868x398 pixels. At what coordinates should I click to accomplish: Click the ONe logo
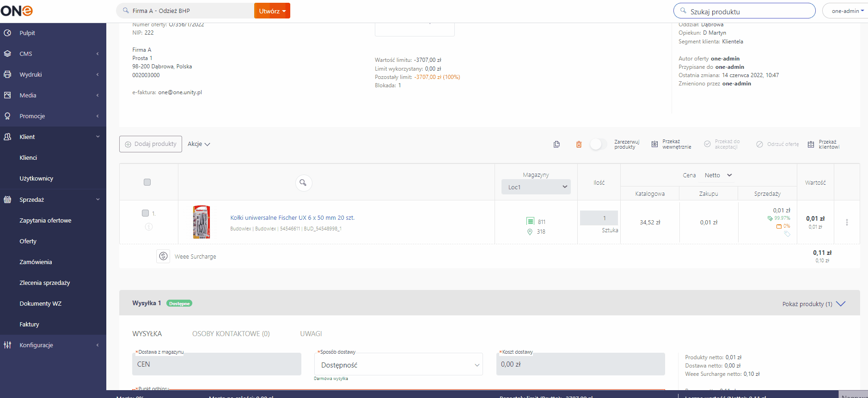17,11
